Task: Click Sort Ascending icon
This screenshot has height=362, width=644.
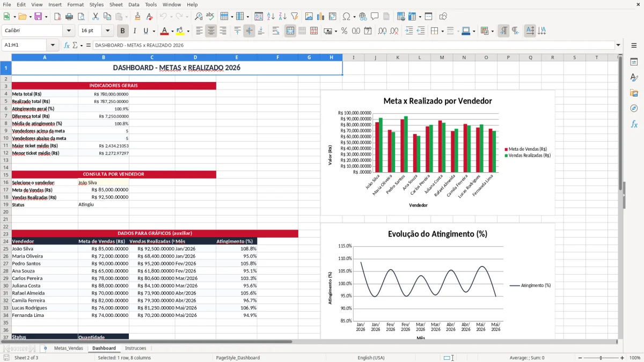Action: (x=270, y=17)
